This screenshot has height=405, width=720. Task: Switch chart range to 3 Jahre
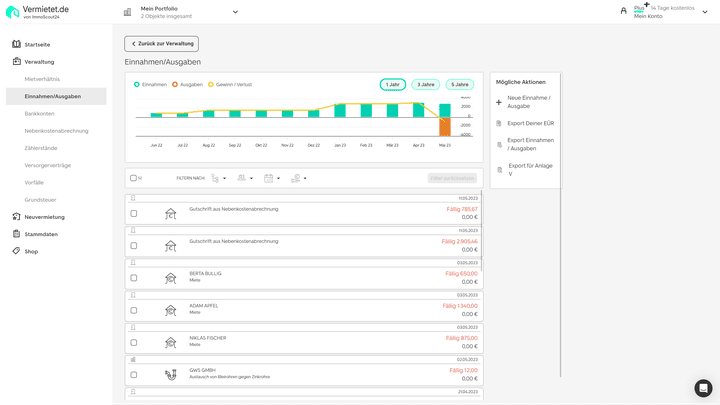(426, 85)
